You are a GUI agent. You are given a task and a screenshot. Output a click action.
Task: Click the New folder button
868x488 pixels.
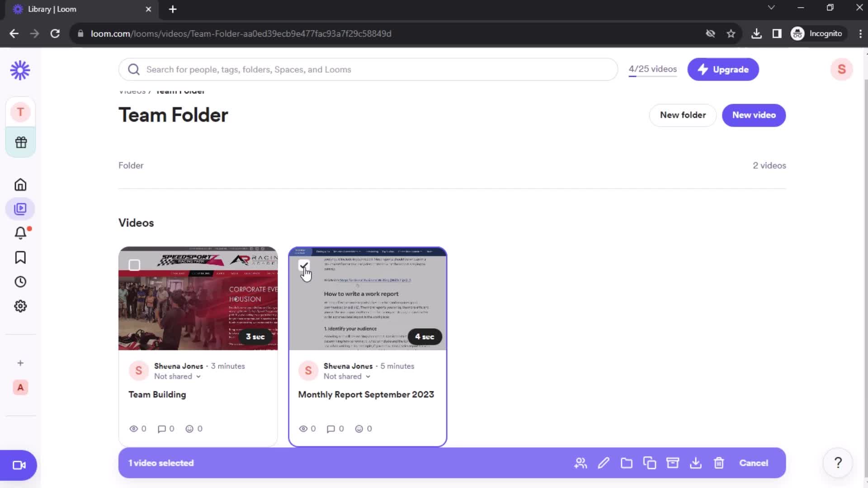click(683, 114)
